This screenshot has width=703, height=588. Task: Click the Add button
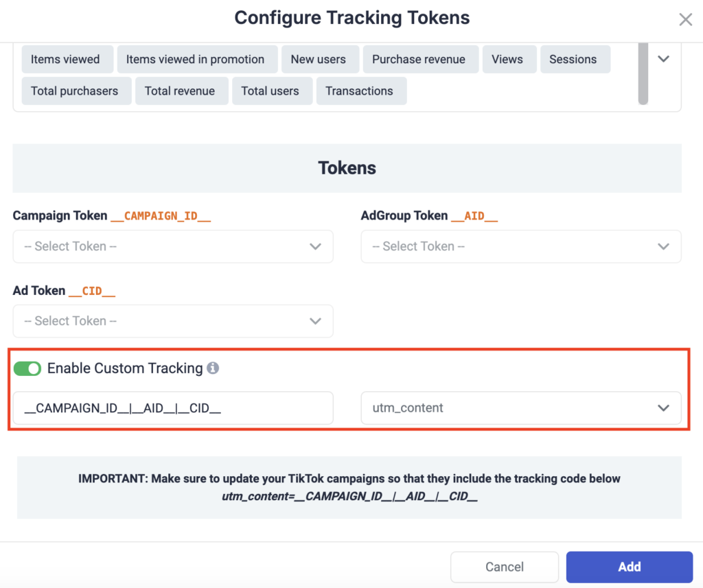pos(629,567)
